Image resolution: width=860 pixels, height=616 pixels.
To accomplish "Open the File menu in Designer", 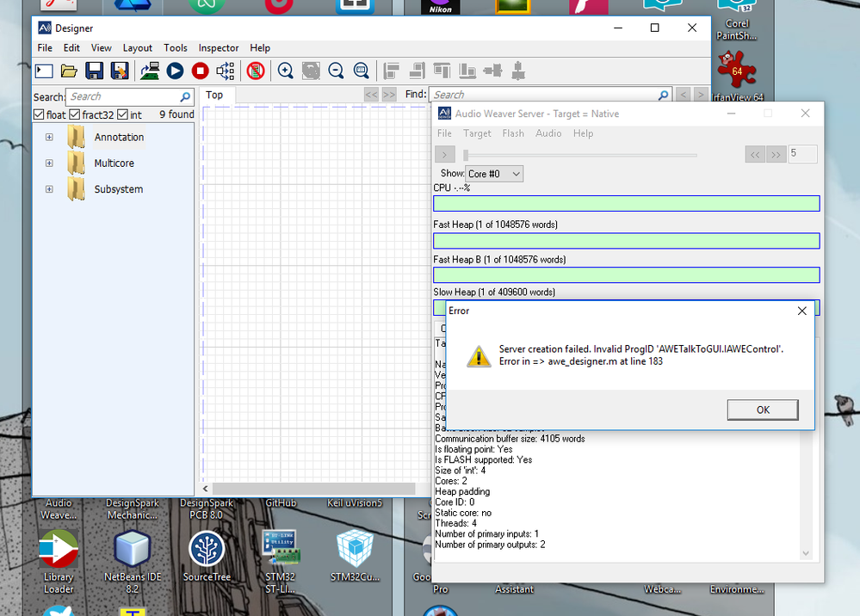I will [x=45, y=47].
